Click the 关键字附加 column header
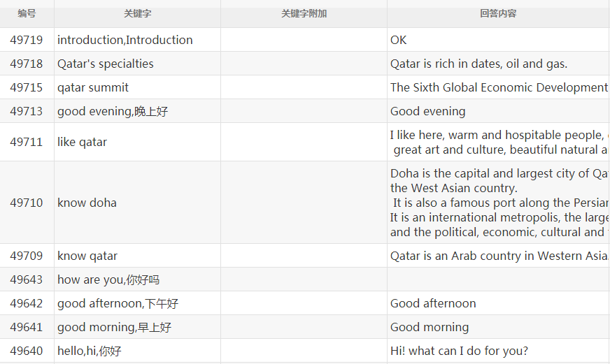This screenshot has width=610, height=364. [304, 13]
